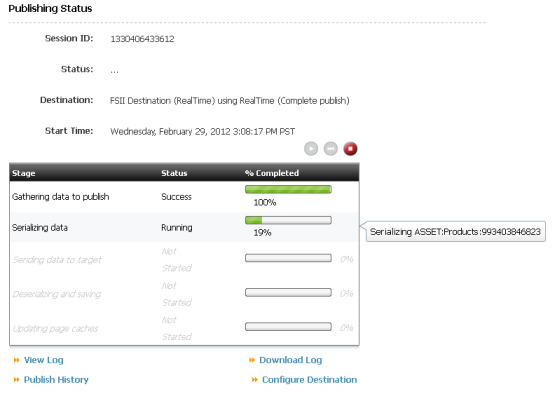Click the arrow icon beside Publish History
This screenshot has height=394, width=555.
16,380
